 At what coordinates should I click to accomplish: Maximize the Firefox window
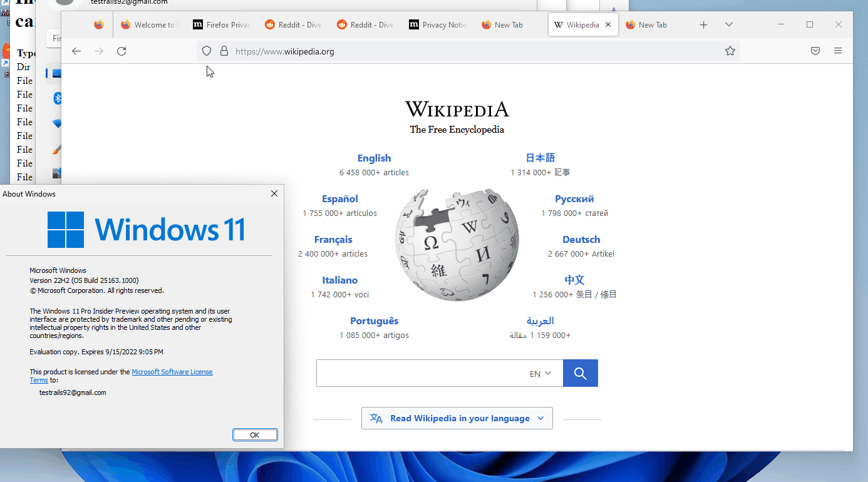point(810,24)
